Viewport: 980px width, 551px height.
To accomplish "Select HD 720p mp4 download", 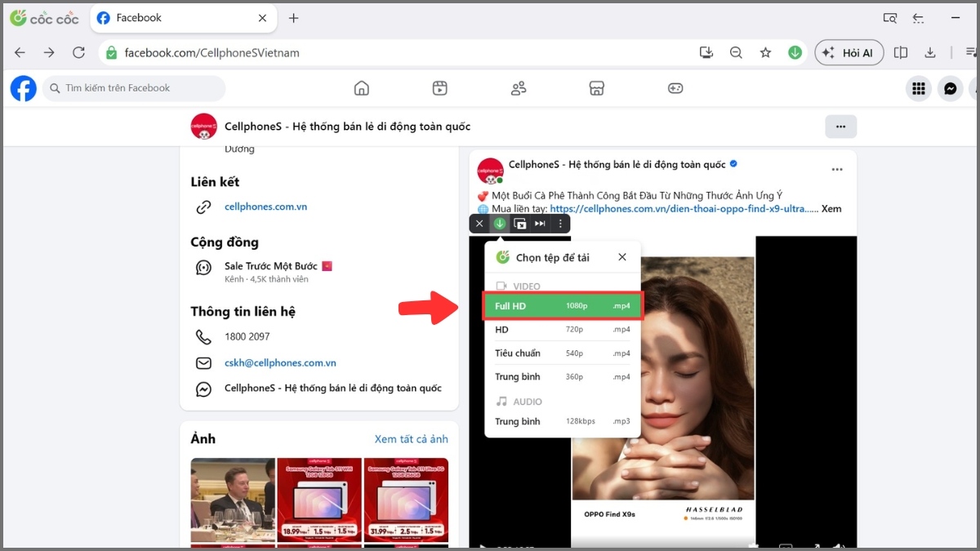I will [x=563, y=330].
